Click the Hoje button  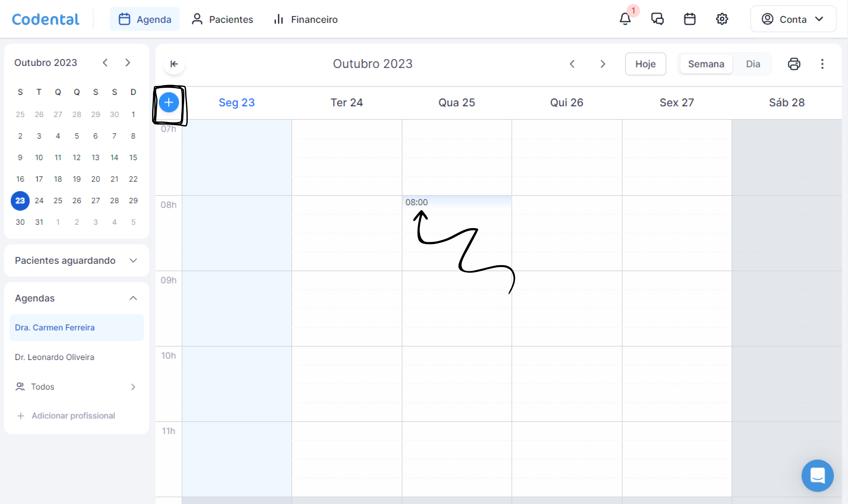click(x=645, y=64)
